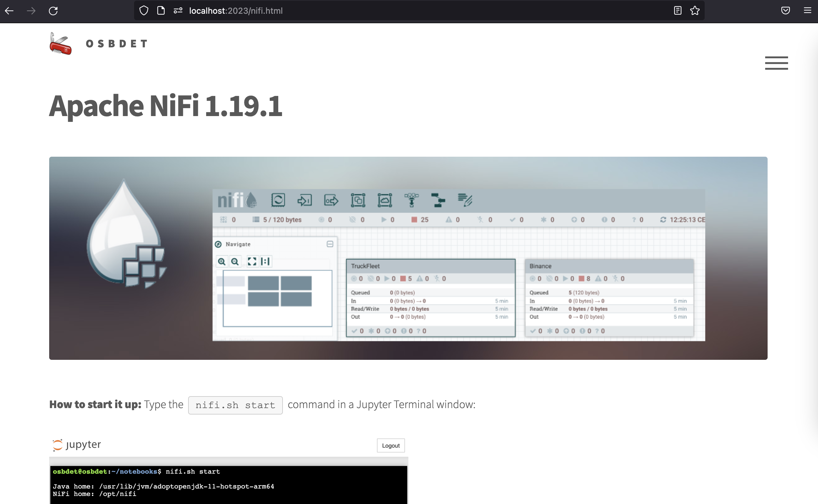Screen dimensions: 818x504
Task: Click the browser back arrow
Action: [x=9, y=11]
